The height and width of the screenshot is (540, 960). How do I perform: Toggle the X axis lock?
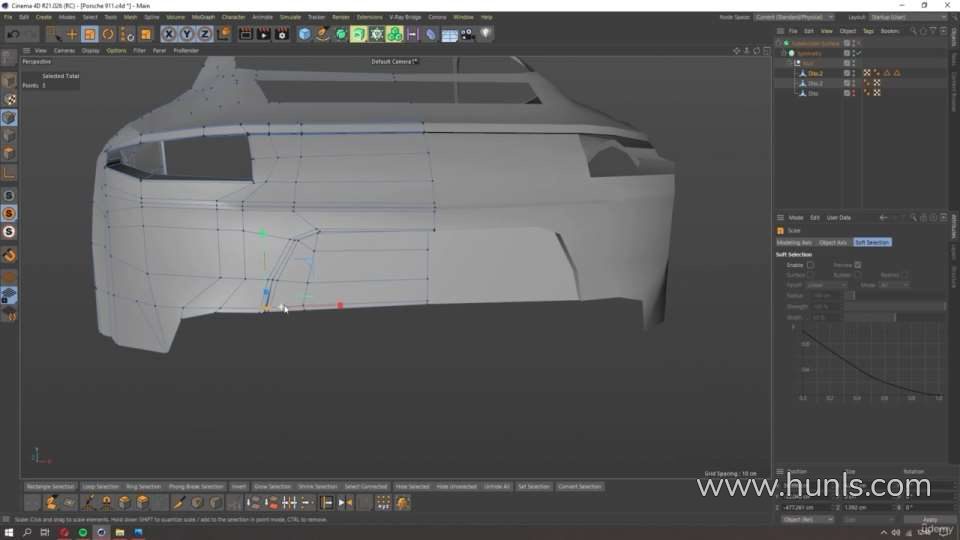pyautogui.click(x=169, y=34)
